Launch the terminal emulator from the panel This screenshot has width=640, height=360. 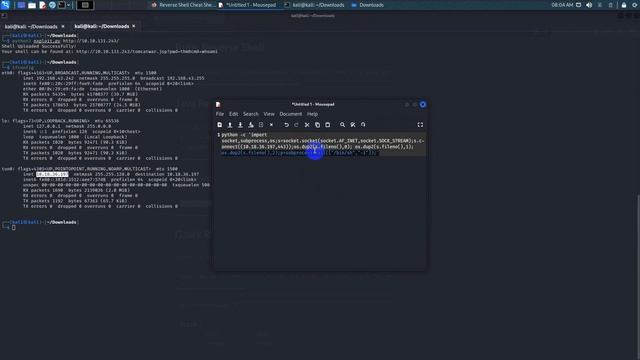62,5
